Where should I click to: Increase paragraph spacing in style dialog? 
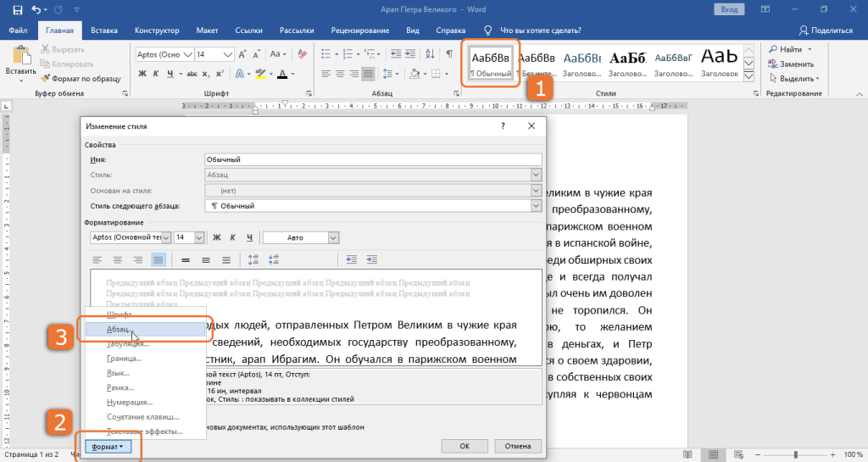tap(253, 259)
